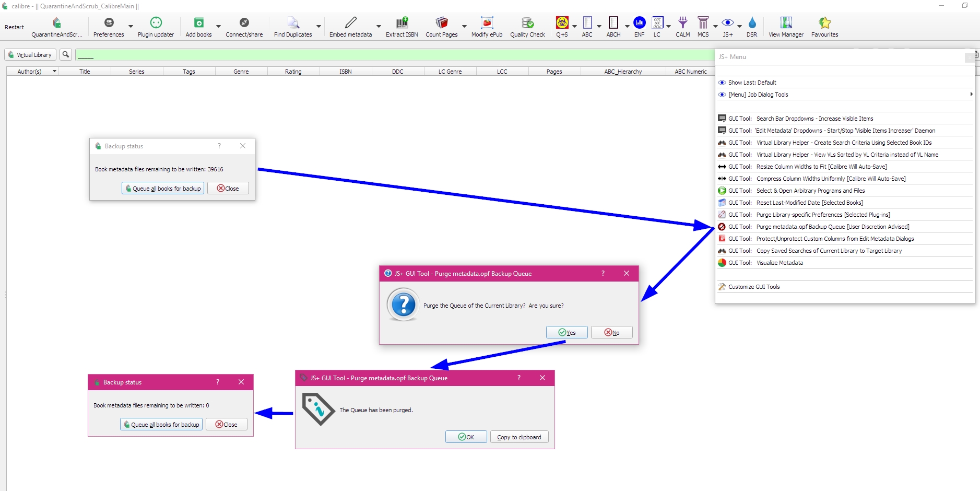Click the Title column header
Viewport: 980px width, 491px height.
tap(85, 72)
